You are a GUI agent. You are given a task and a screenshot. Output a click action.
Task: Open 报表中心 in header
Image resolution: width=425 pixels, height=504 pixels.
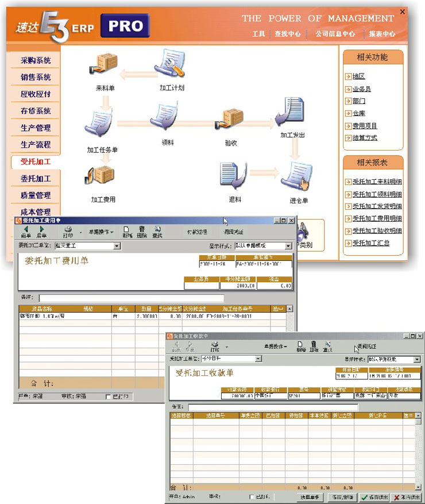(x=382, y=34)
